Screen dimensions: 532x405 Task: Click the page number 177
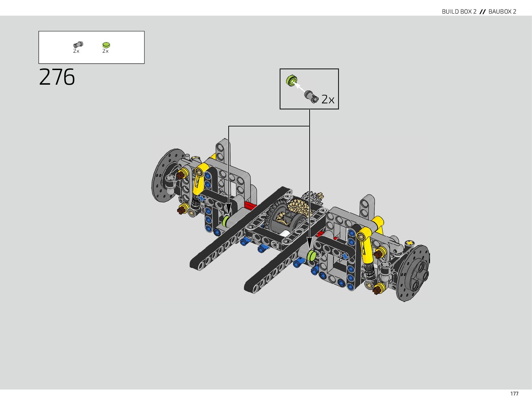coord(514,393)
